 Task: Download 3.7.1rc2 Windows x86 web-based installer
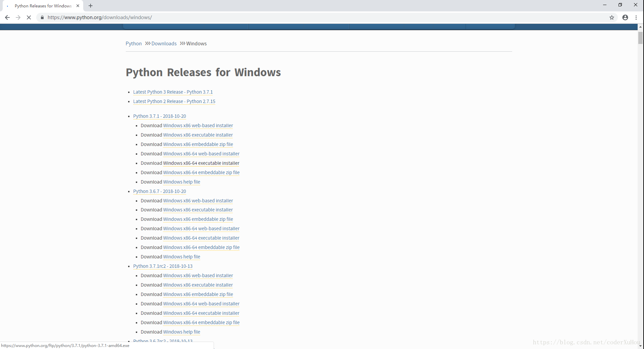(x=198, y=276)
